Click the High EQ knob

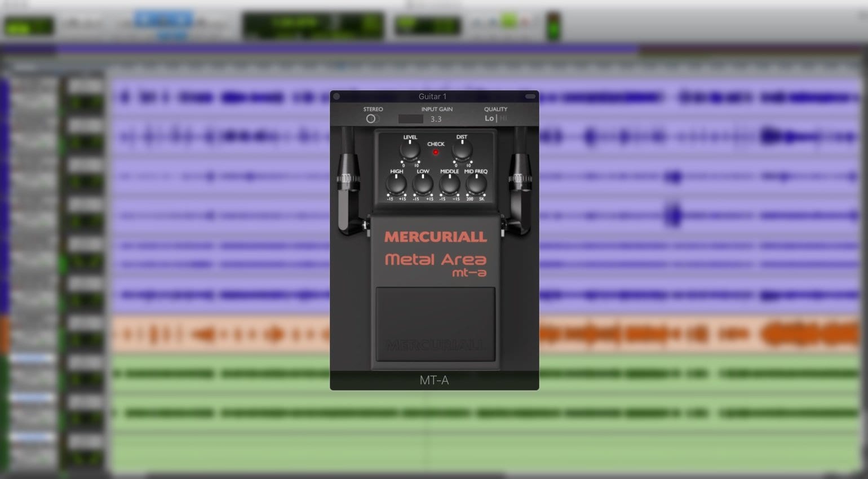pos(396,184)
